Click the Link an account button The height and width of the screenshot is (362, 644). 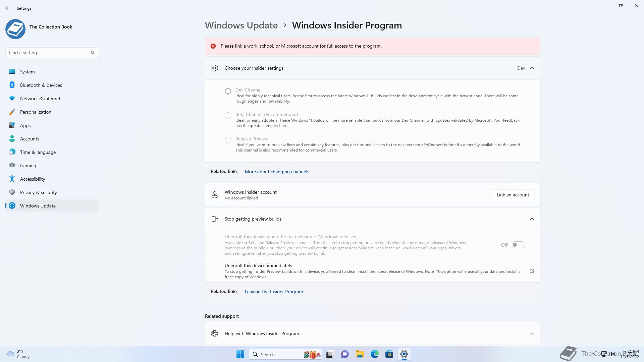[x=513, y=195]
